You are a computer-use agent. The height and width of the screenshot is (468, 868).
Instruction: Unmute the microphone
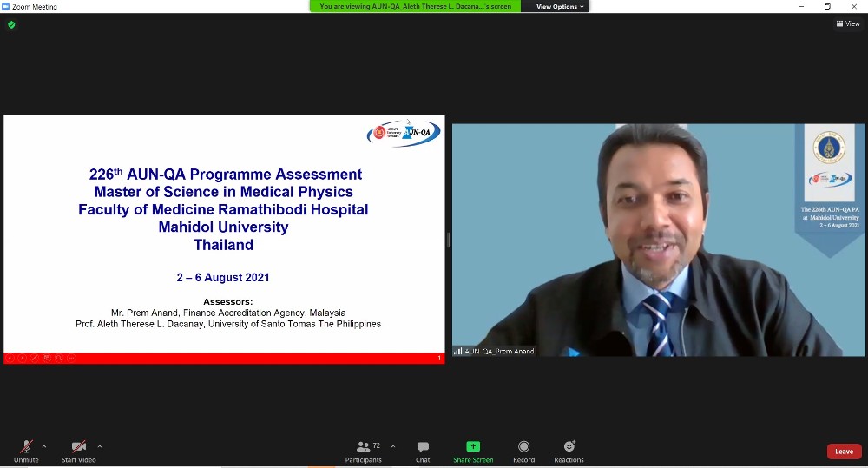coord(26,447)
